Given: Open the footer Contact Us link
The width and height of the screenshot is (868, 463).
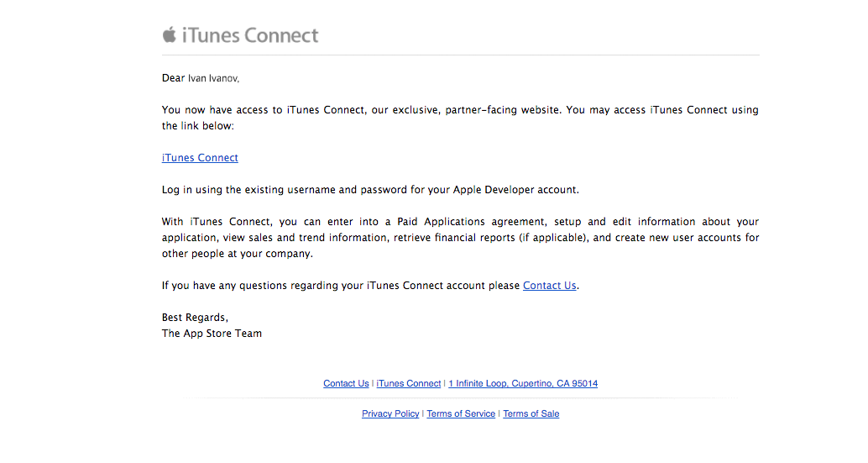Looking at the screenshot, I should [346, 384].
